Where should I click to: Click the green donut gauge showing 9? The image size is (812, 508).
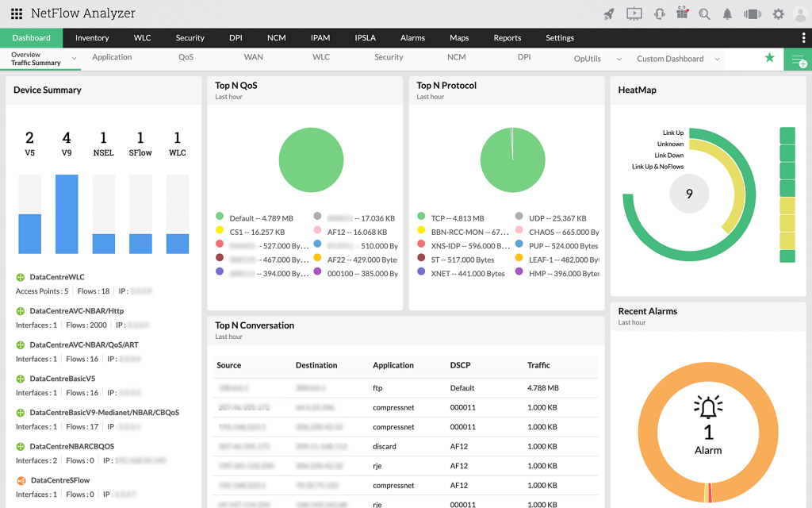pos(688,193)
